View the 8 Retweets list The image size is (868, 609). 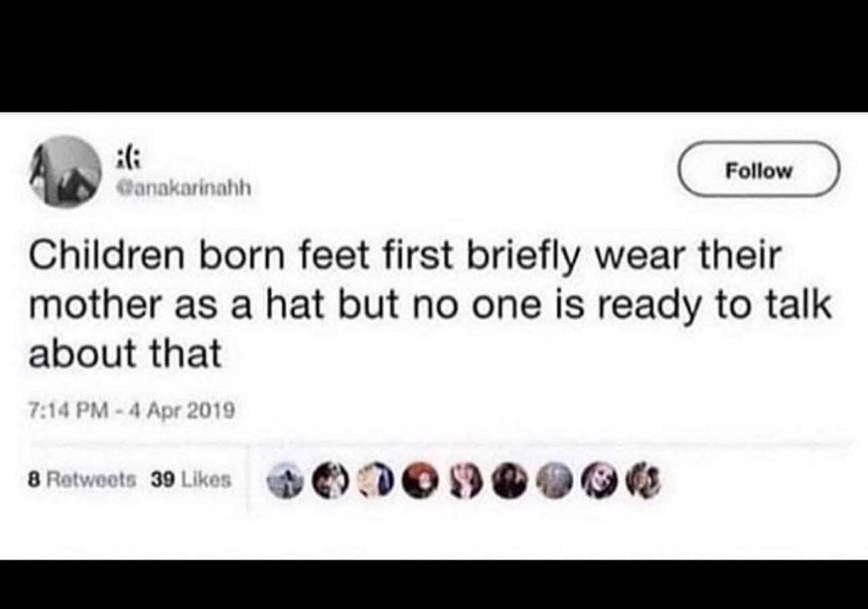pyautogui.click(x=81, y=480)
